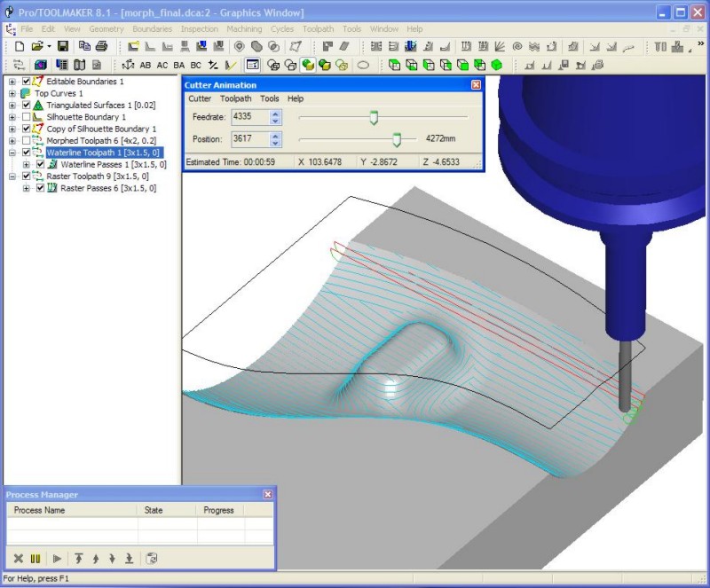The image size is (710, 588).
Task: Click the Copy icon in the toolbar
Action: click(x=84, y=46)
